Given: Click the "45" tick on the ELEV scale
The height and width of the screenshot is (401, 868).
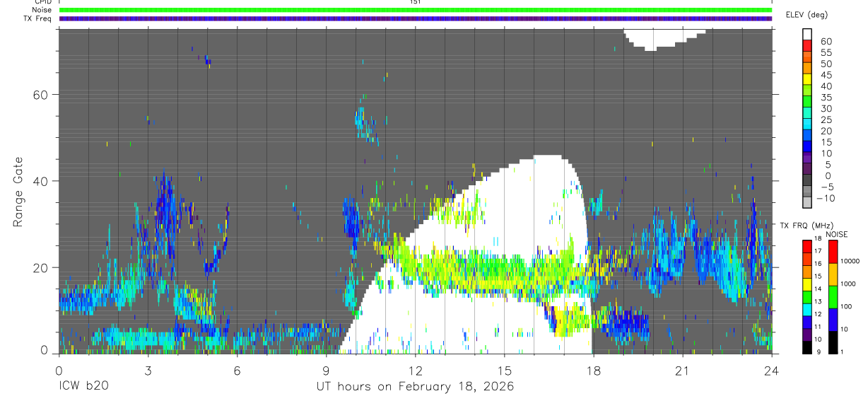Looking at the screenshot, I should coord(825,75).
